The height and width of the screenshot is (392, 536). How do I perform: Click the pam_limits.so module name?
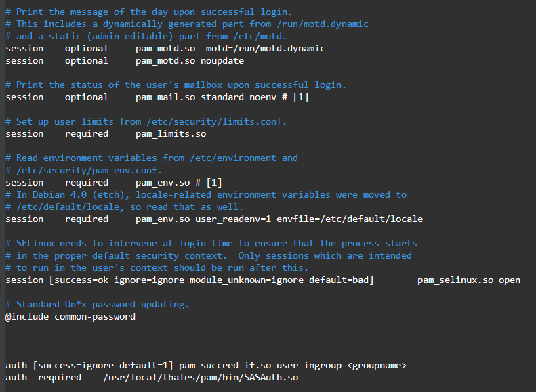click(171, 133)
